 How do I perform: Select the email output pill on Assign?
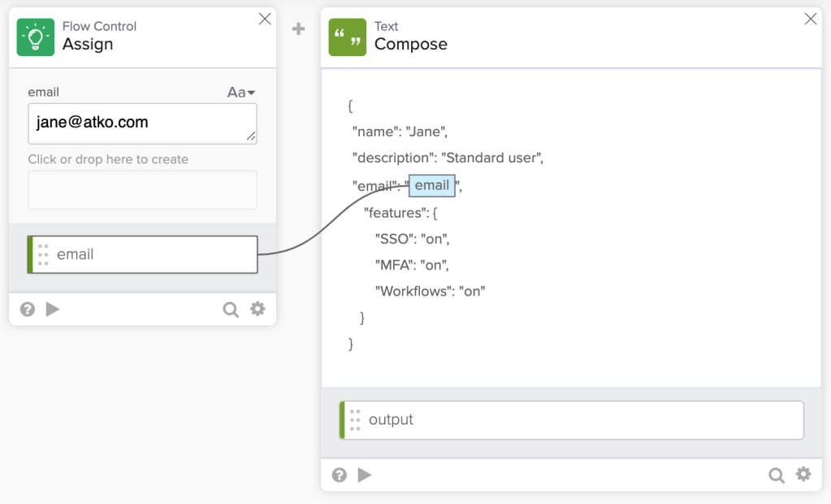click(x=142, y=254)
